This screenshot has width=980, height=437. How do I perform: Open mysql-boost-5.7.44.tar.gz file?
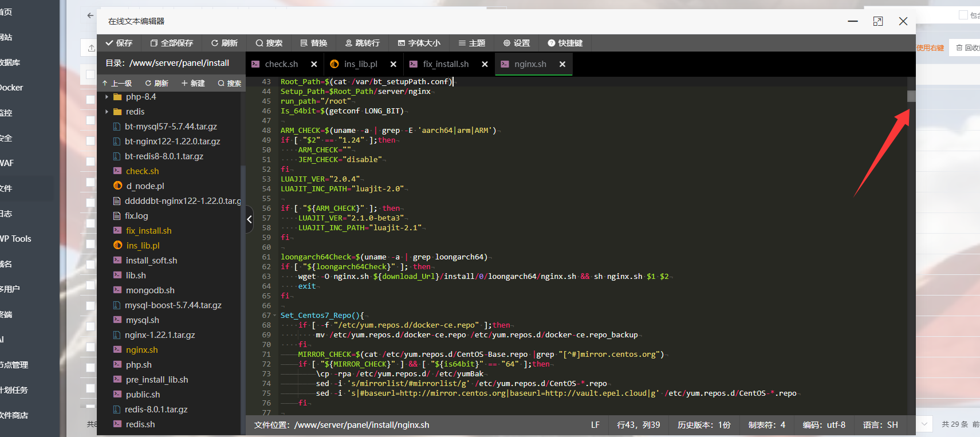coord(173,305)
